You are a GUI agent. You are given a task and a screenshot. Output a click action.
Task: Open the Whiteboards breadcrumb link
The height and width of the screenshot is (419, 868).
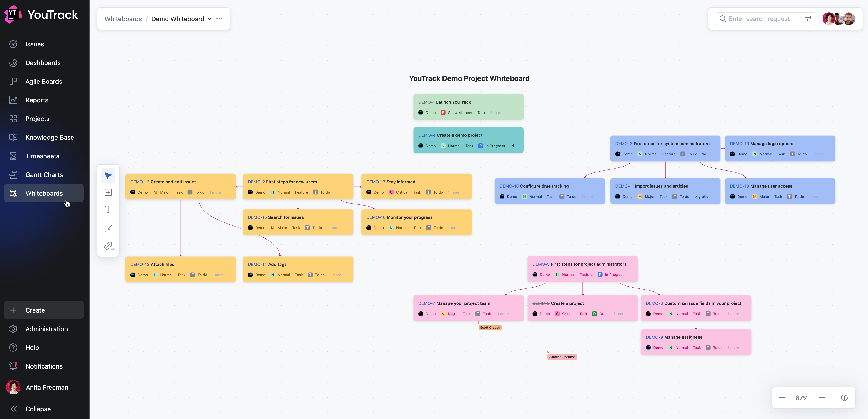tap(123, 19)
